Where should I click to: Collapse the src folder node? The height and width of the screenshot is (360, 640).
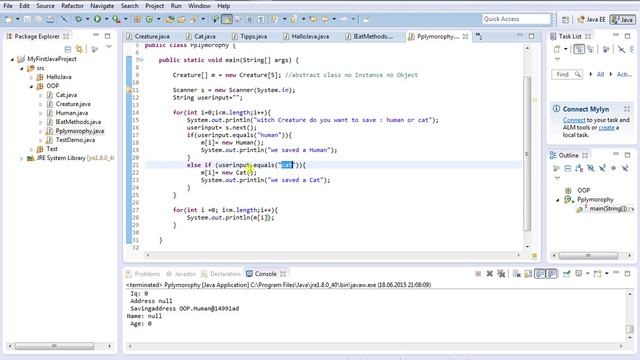tap(22, 68)
